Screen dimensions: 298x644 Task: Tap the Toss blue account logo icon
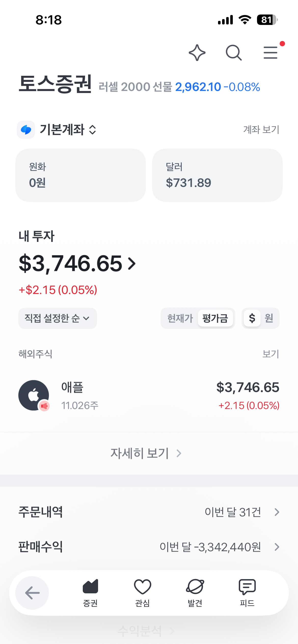point(26,130)
